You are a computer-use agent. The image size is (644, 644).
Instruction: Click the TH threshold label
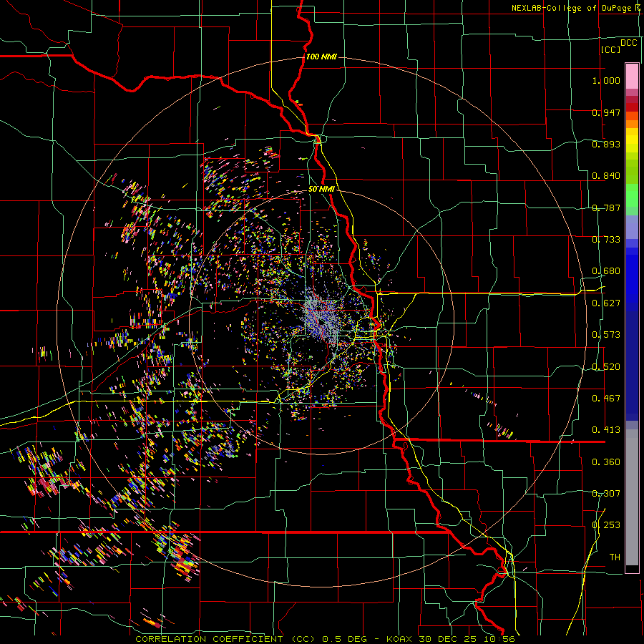click(x=615, y=557)
